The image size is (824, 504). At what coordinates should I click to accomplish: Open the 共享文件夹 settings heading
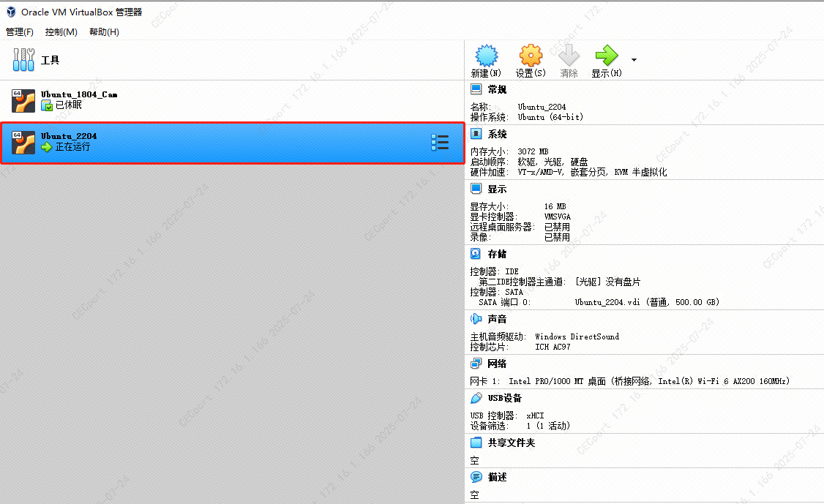point(512,443)
